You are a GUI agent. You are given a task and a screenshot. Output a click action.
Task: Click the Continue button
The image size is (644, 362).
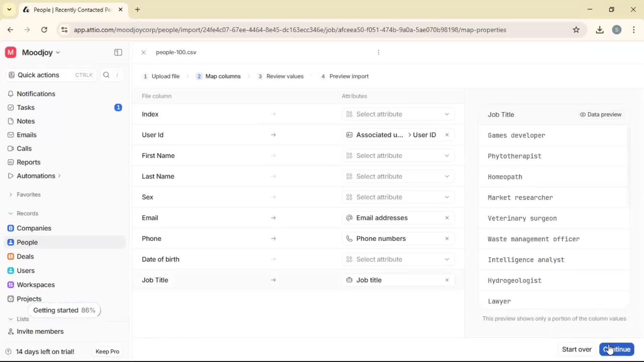point(616,349)
